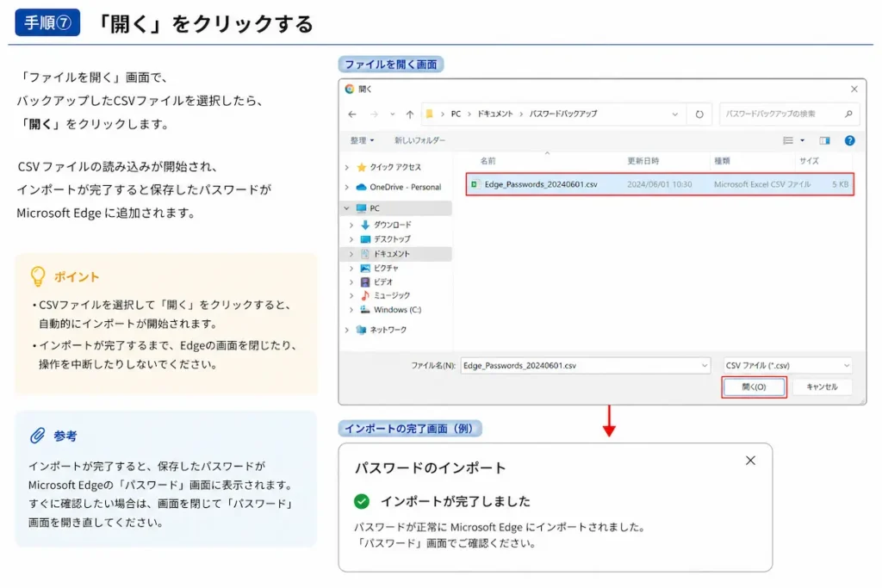Screen dimensions: 882x588
Task: Click the search magnifier icon
Action: tap(848, 115)
